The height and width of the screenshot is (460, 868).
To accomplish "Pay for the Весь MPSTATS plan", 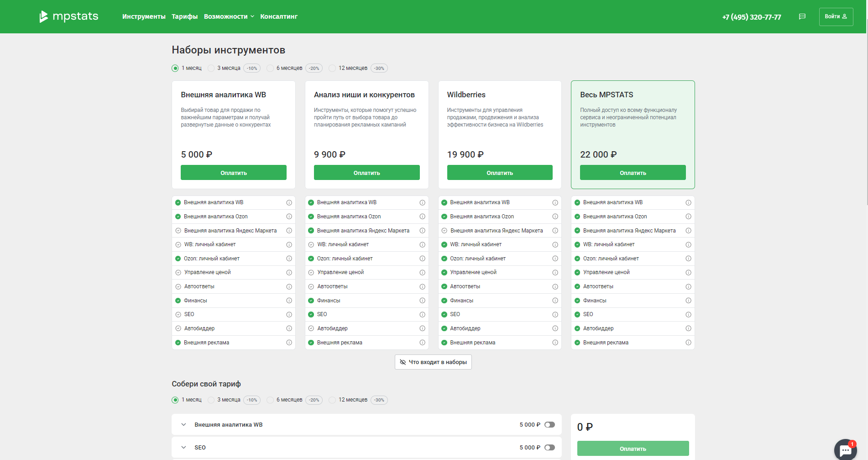I will pyautogui.click(x=633, y=173).
